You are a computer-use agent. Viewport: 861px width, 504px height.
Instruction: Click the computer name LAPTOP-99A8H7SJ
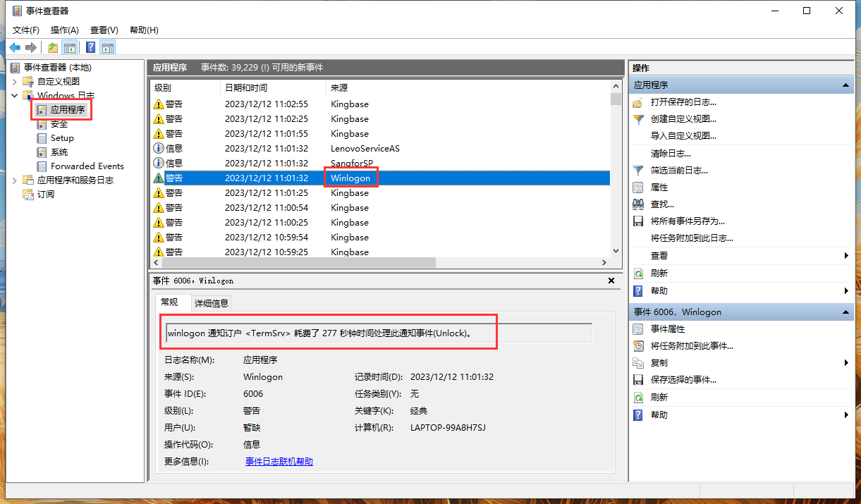pyautogui.click(x=448, y=428)
